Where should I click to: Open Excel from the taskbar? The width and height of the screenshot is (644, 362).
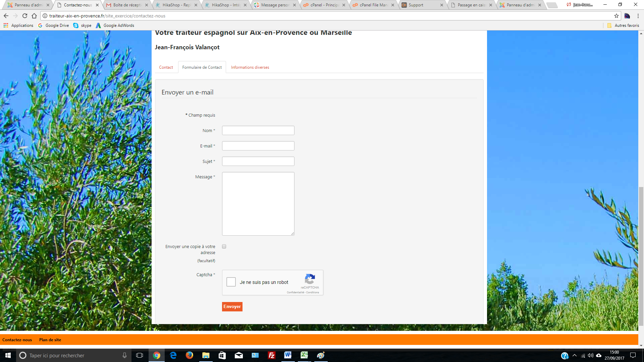[x=304, y=355]
